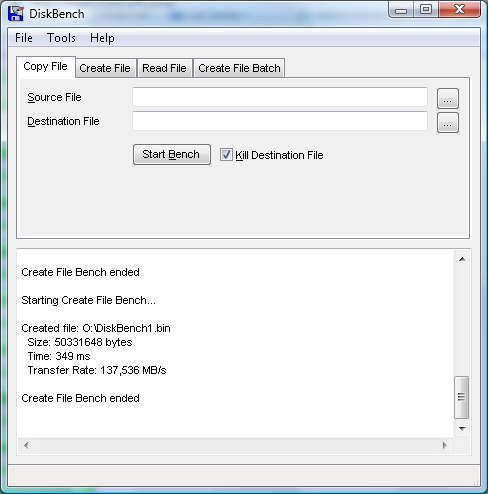Switch to the Create File tab
Screen dimensions: 488x494
point(105,68)
